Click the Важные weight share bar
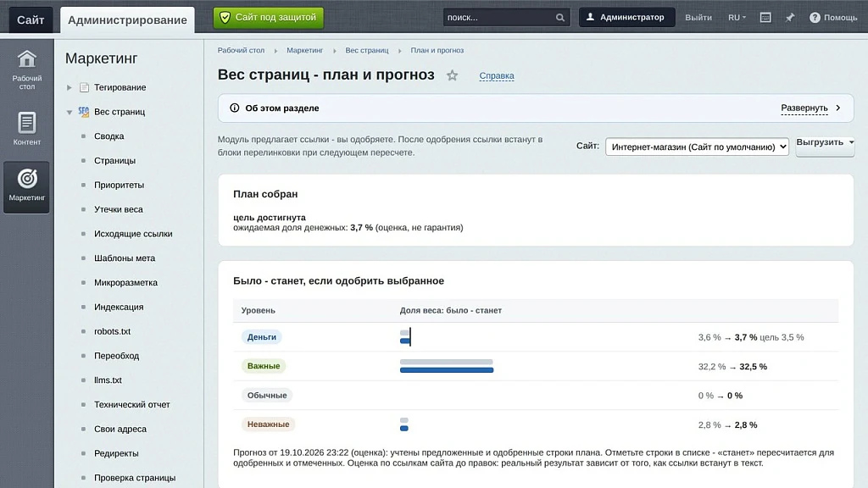 tap(447, 366)
